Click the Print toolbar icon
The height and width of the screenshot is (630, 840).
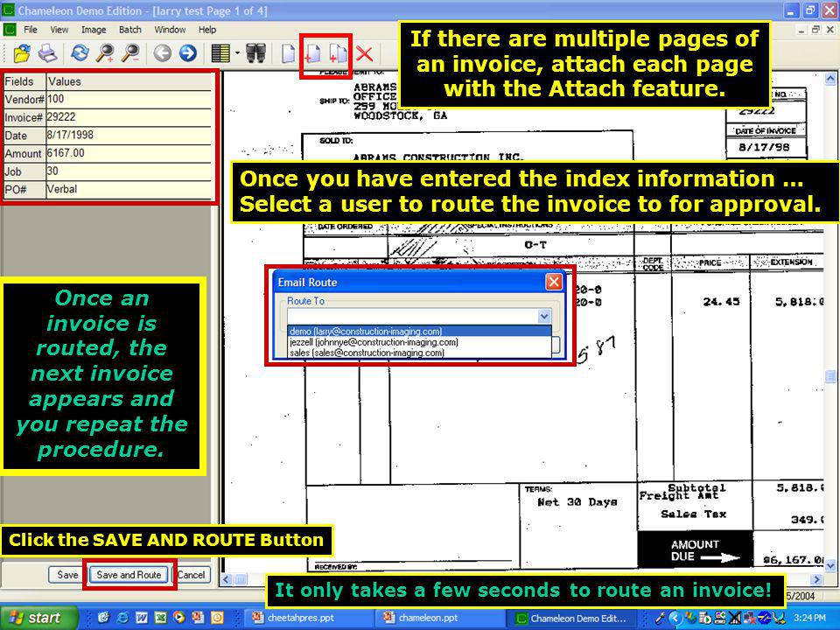pos(47,53)
